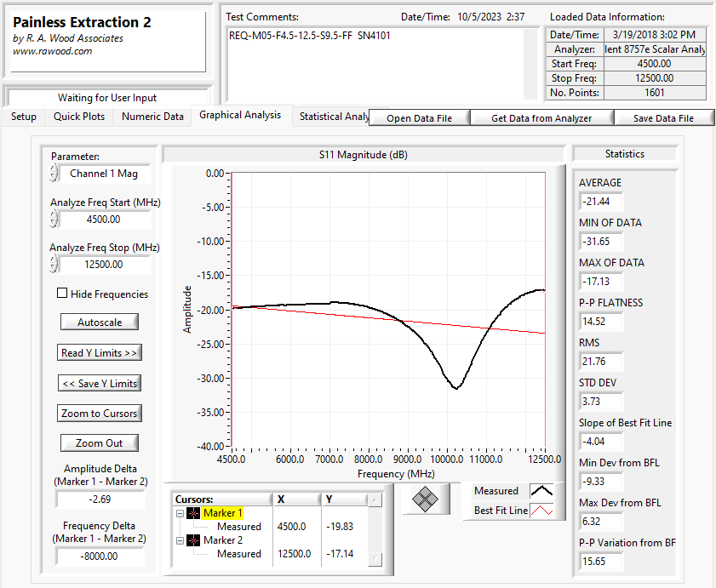The image size is (716, 588).
Task: Open the Statistical Analysis tab
Action: (x=334, y=117)
